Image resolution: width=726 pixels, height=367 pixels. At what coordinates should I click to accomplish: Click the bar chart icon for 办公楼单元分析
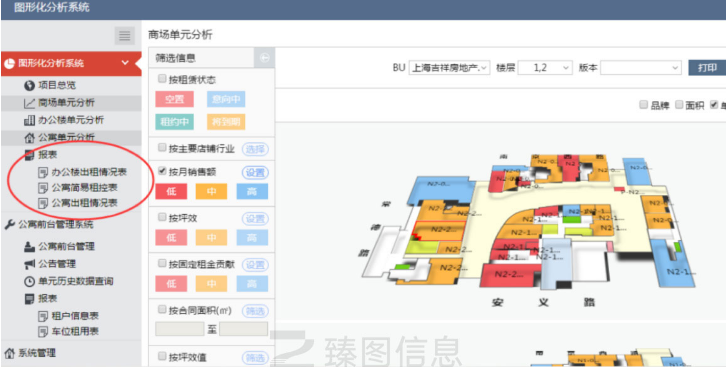point(29,120)
